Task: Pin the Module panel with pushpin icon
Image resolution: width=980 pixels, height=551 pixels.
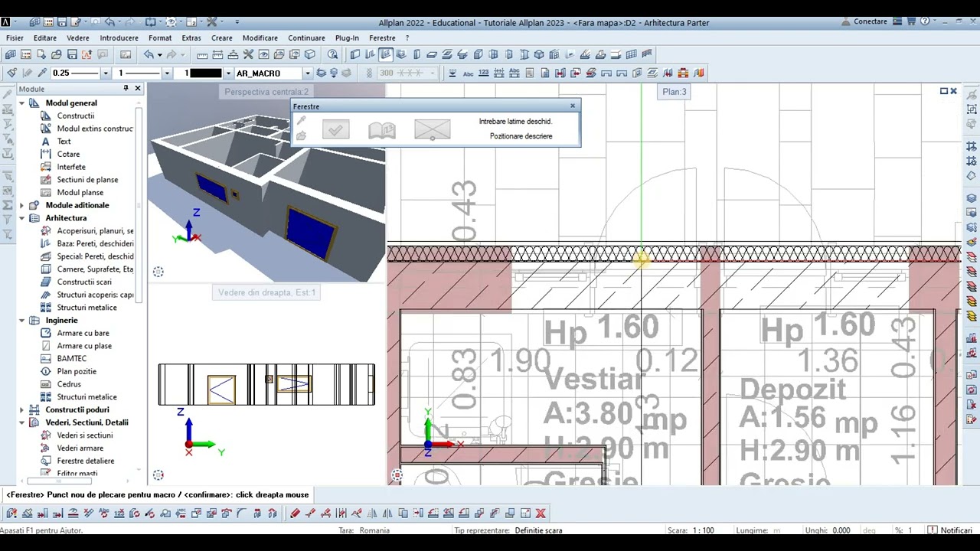Action: (x=126, y=89)
